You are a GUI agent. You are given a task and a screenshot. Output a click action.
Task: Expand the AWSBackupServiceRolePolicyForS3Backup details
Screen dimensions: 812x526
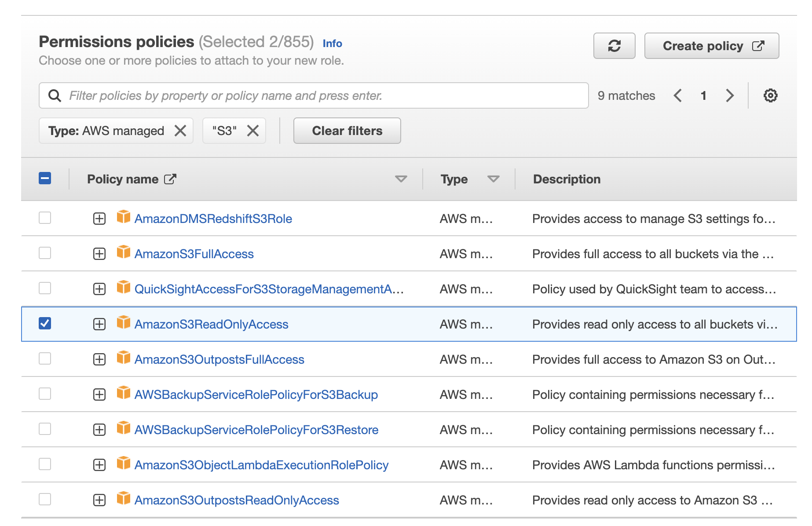click(99, 394)
